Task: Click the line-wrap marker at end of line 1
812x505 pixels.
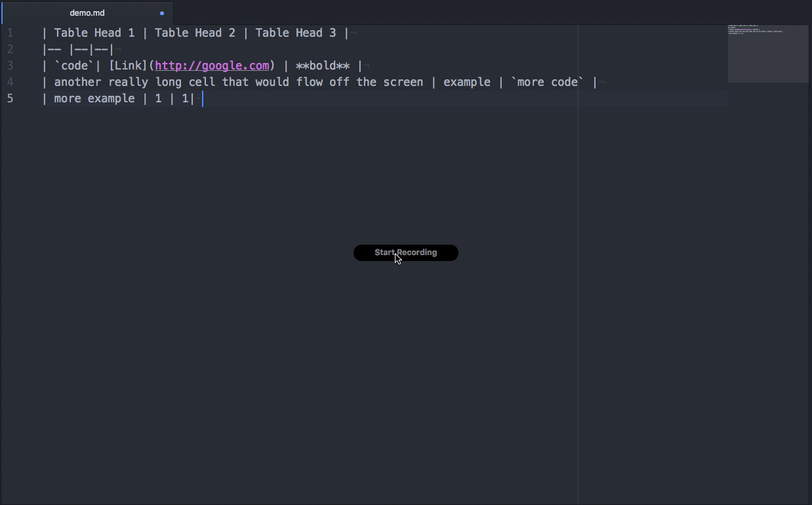Action: point(352,31)
